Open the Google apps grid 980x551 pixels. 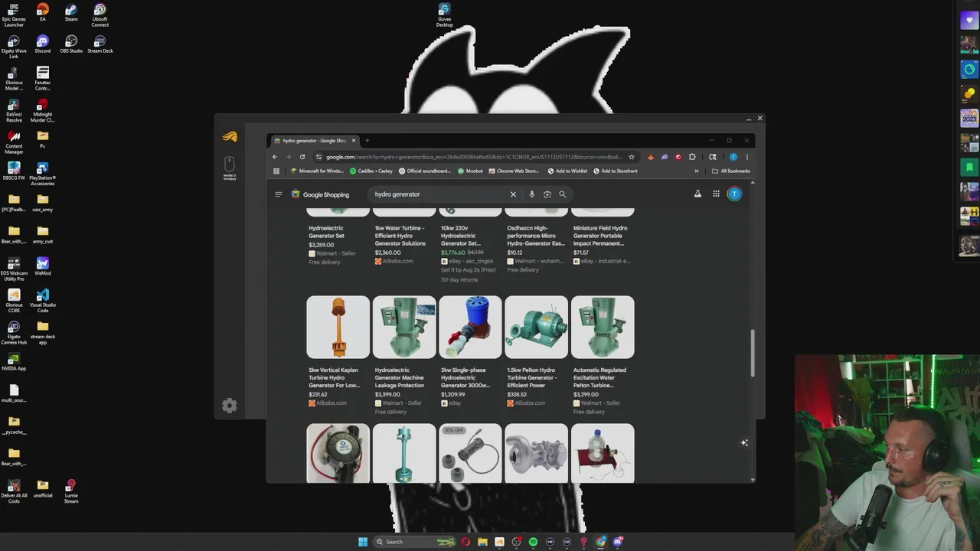[716, 194]
